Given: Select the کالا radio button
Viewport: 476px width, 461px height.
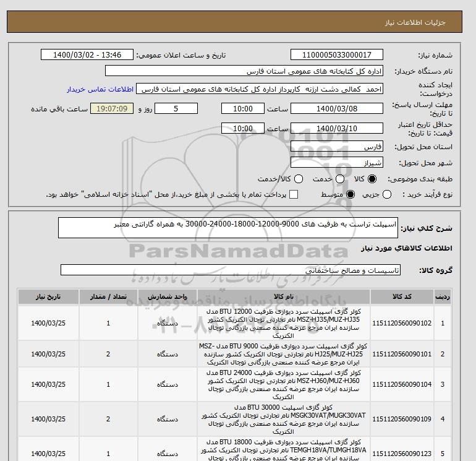Looking at the screenshot, I should coord(372,179).
